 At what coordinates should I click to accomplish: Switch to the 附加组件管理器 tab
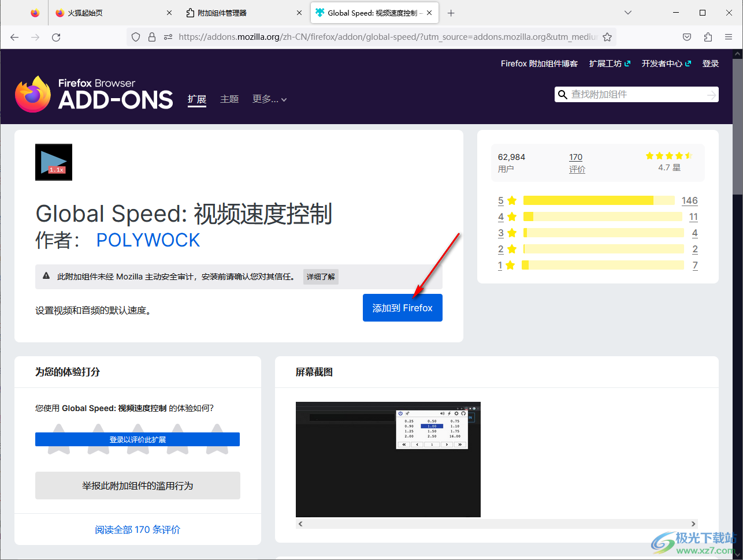tap(244, 13)
